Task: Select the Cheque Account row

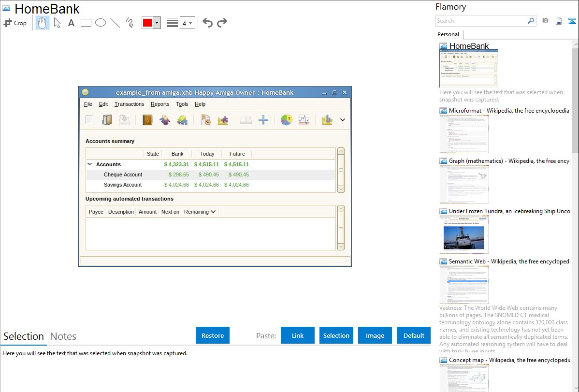Action: coord(210,174)
